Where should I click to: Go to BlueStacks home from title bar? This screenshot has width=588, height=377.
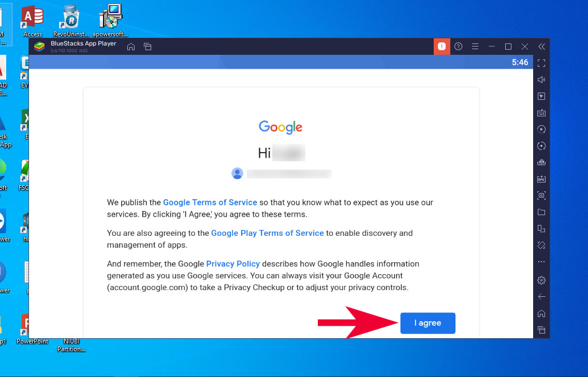pos(131,47)
